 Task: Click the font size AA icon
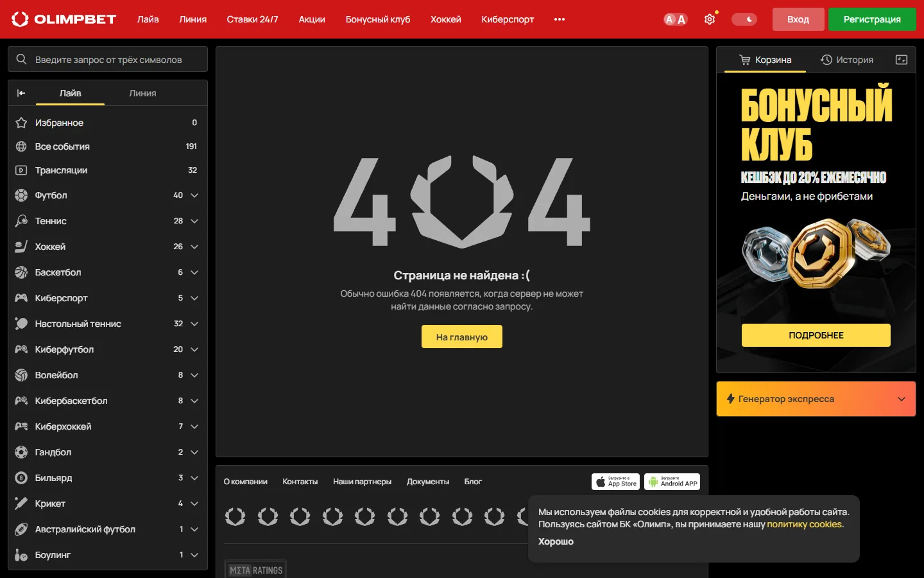[x=675, y=19]
